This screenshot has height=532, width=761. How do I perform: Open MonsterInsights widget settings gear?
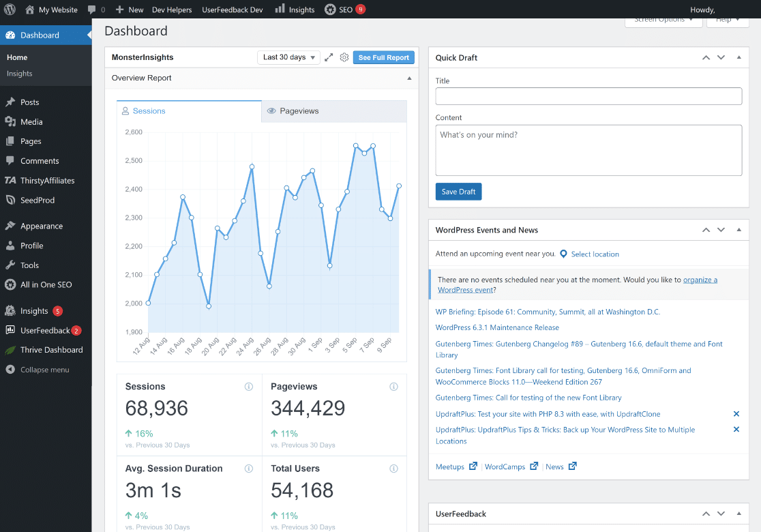tap(344, 57)
